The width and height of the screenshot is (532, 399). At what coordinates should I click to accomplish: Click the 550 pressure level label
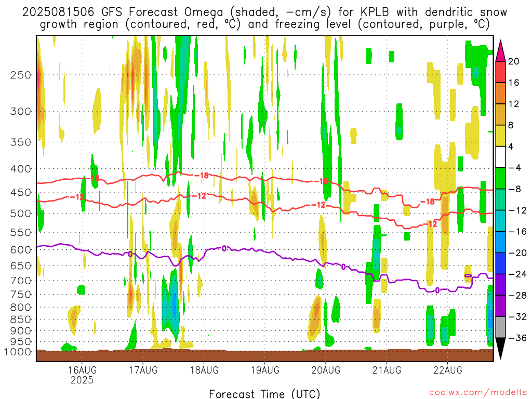click(21, 232)
